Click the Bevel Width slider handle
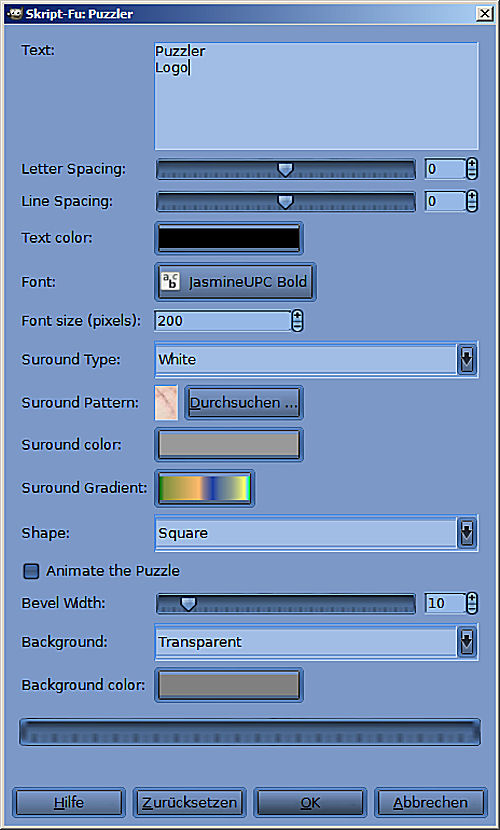Screen dimensions: 500x830 188,603
